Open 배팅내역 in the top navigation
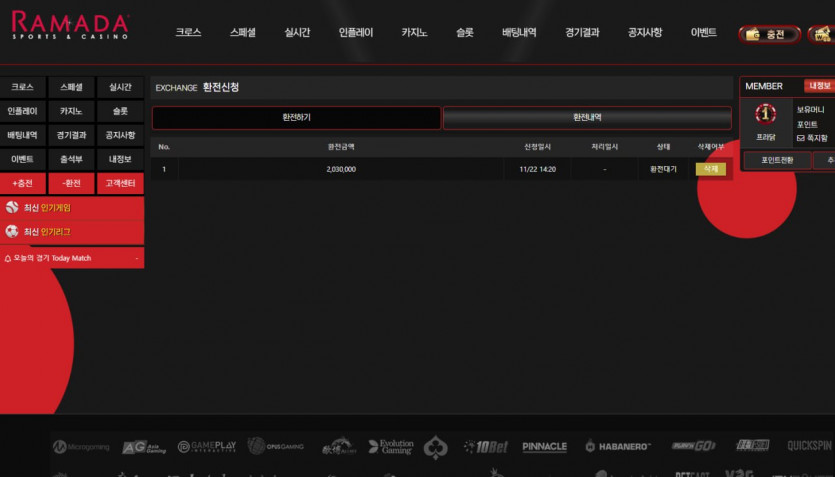 (519, 32)
